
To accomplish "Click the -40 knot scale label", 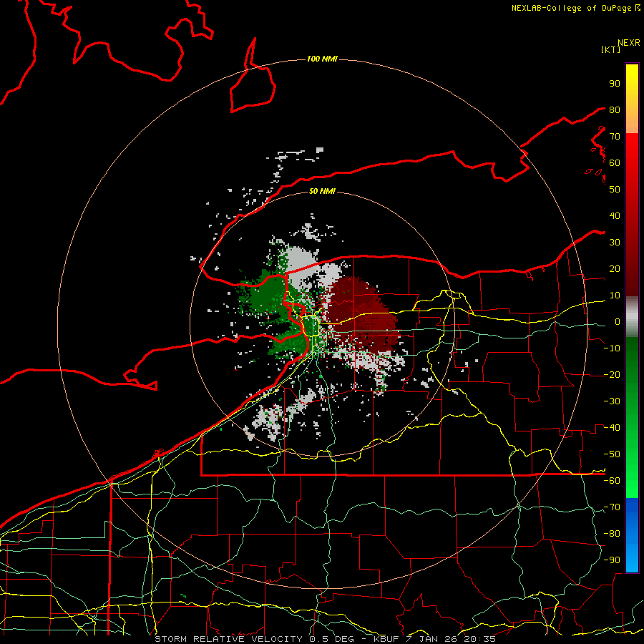I will [x=612, y=428].
